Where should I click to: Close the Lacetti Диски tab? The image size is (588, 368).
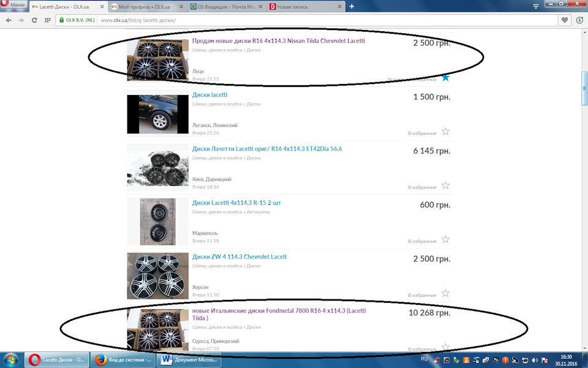pyautogui.click(x=102, y=7)
